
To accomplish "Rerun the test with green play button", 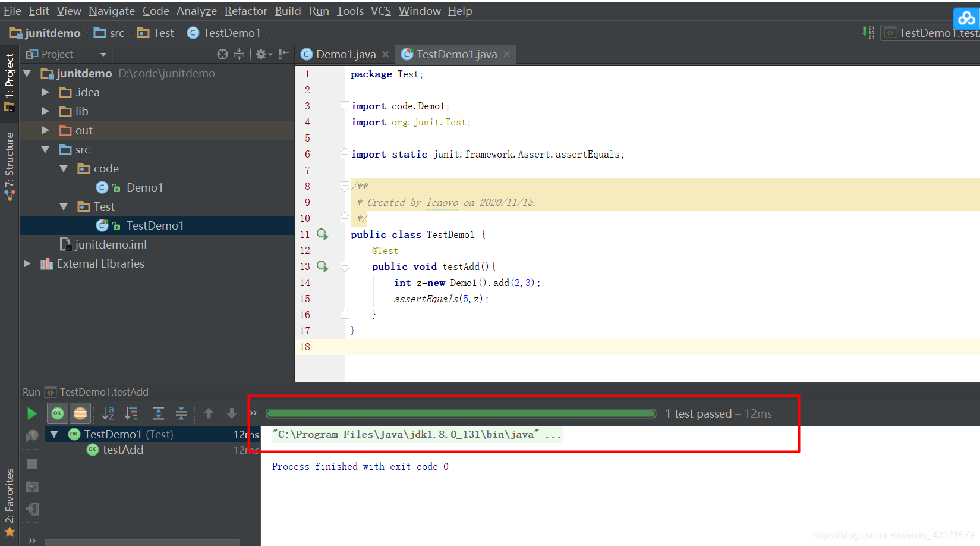I will coord(31,413).
